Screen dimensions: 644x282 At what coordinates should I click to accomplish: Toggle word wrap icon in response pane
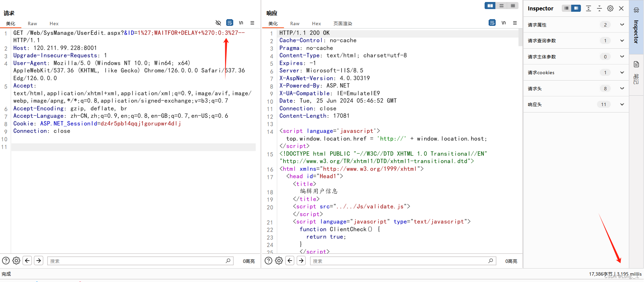pos(492,23)
